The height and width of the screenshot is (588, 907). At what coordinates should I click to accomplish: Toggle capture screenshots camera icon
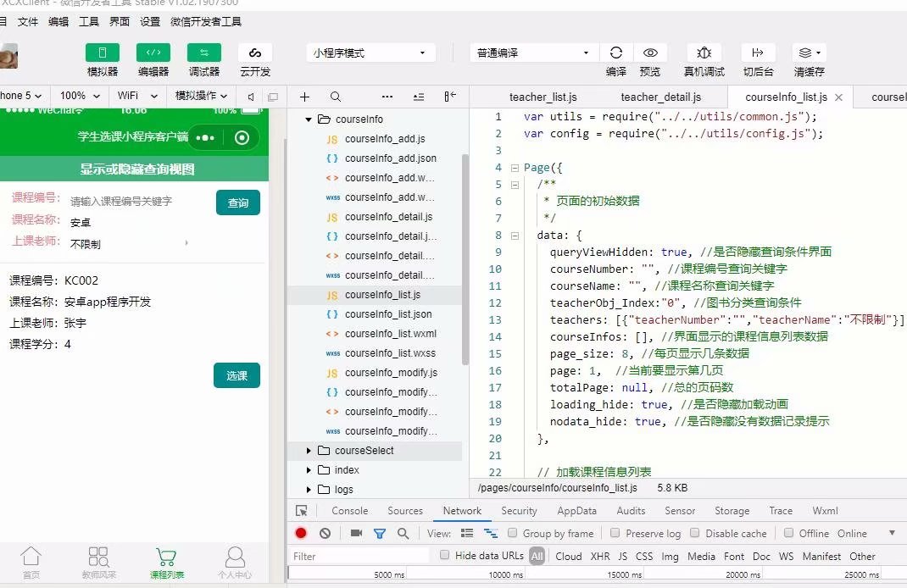356,533
